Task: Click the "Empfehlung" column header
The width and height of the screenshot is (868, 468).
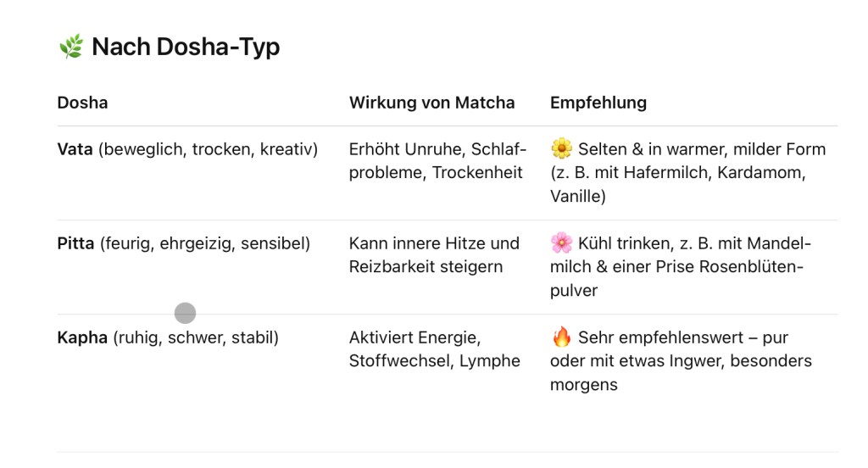Action: click(598, 103)
